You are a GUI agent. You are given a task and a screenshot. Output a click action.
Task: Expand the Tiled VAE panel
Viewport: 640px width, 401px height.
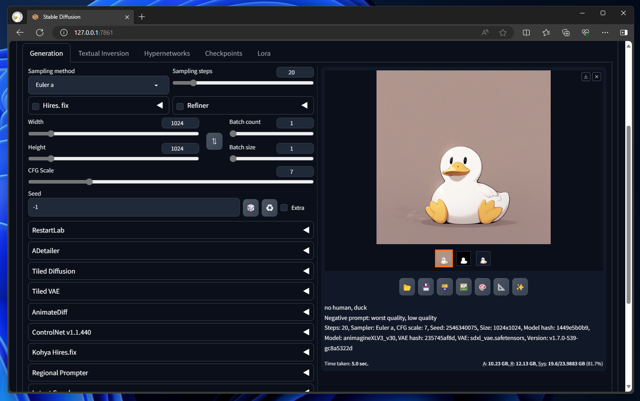[171, 291]
